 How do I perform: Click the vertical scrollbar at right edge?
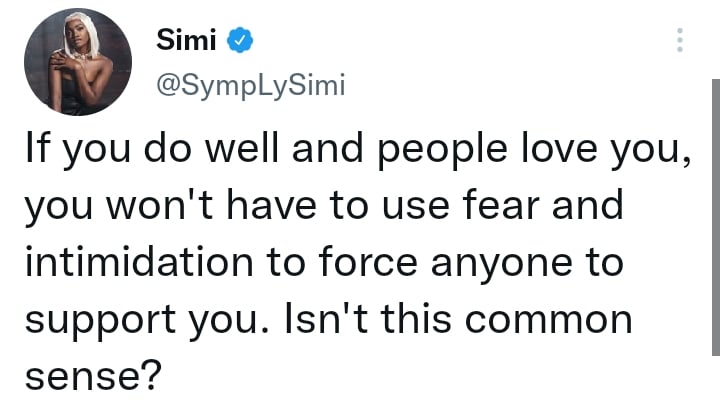716,217
